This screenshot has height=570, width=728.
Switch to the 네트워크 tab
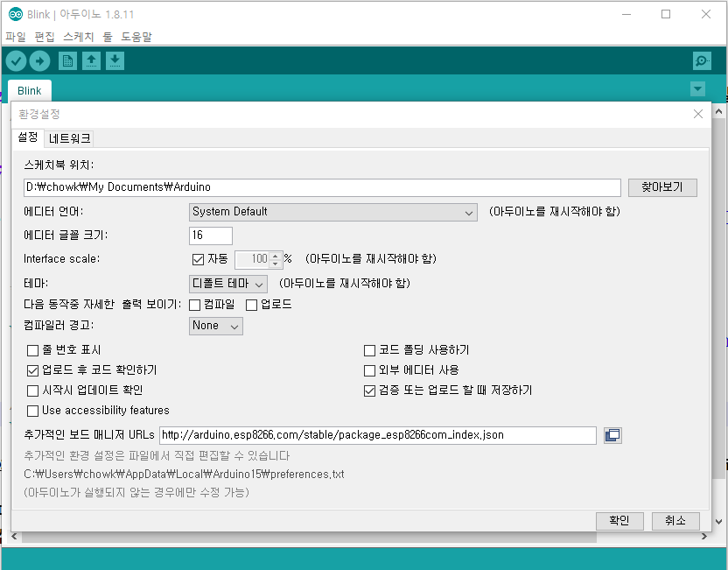click(70, 138)
